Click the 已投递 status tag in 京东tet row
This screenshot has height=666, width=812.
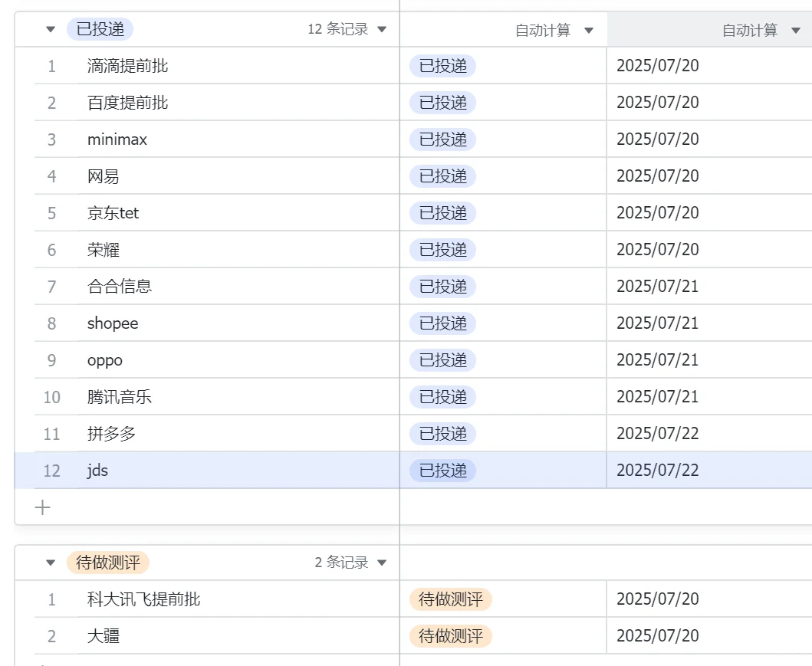coord(442,213)
